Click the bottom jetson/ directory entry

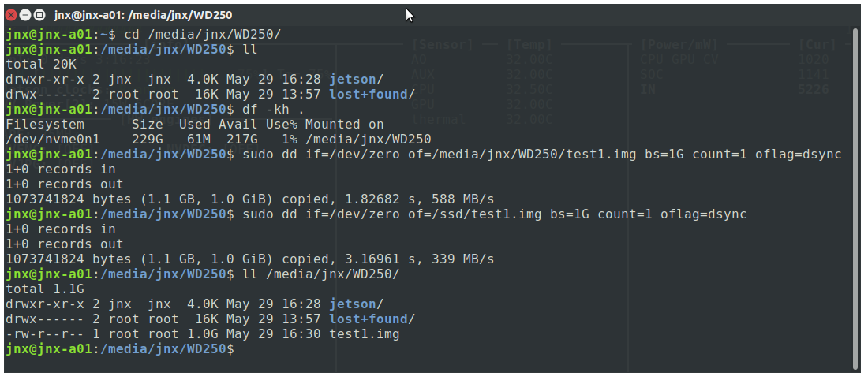click(x=356, y=304)
